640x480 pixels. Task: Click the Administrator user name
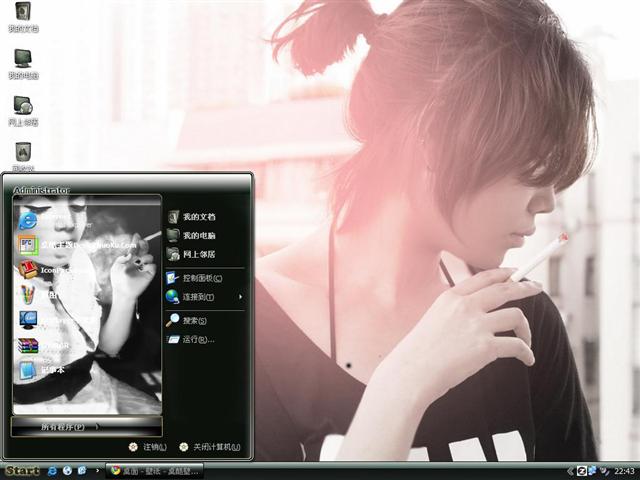click(42, 190)
